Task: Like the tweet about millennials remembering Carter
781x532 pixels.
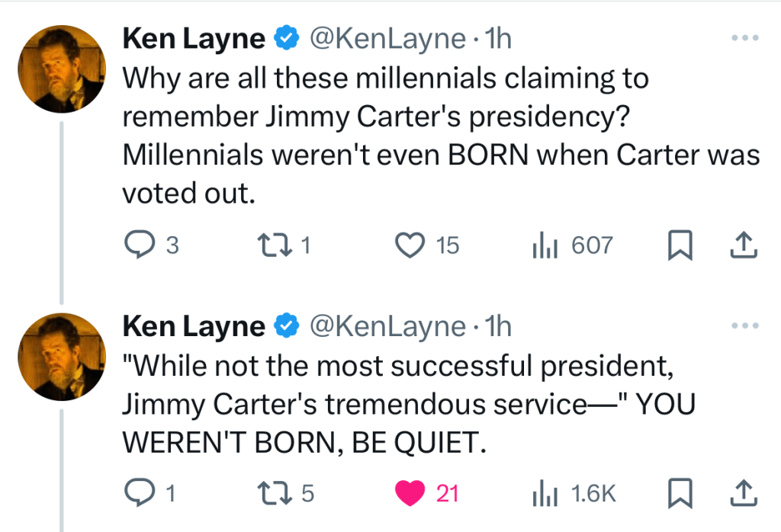Action: point(412,245)
